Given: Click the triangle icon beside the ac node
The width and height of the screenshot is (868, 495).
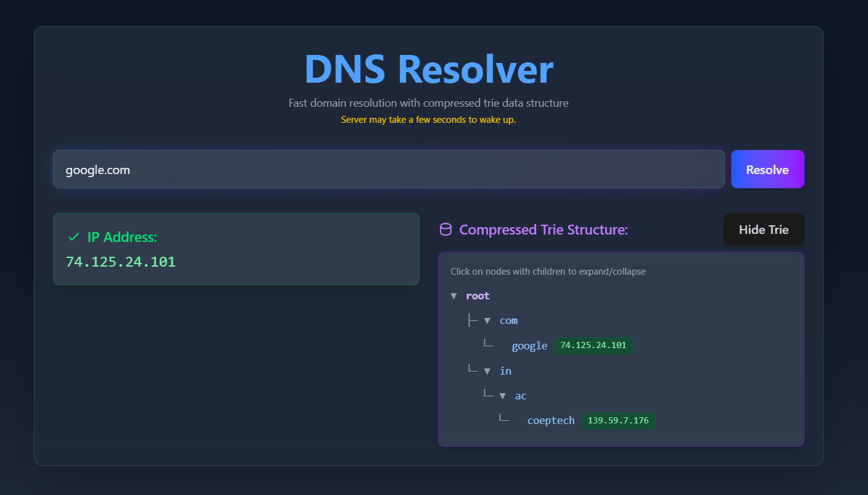Looking at the screenshot, I should (x=503, y=395).
